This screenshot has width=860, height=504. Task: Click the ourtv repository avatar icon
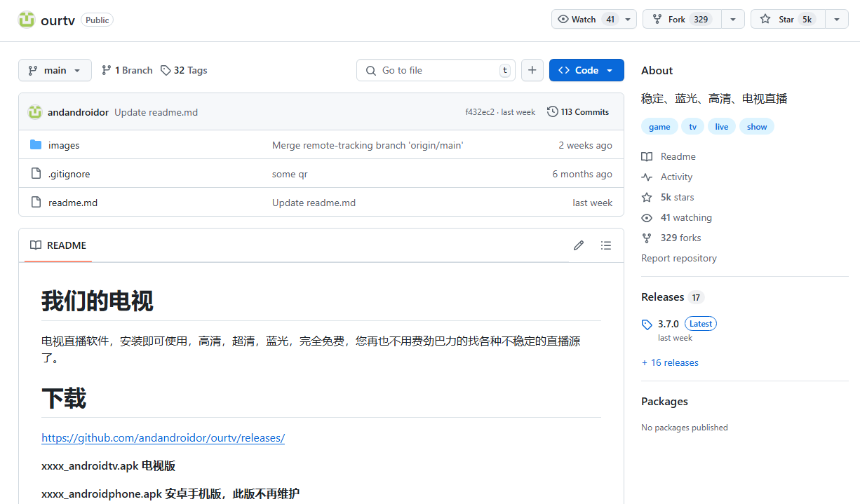pos(27,20)
